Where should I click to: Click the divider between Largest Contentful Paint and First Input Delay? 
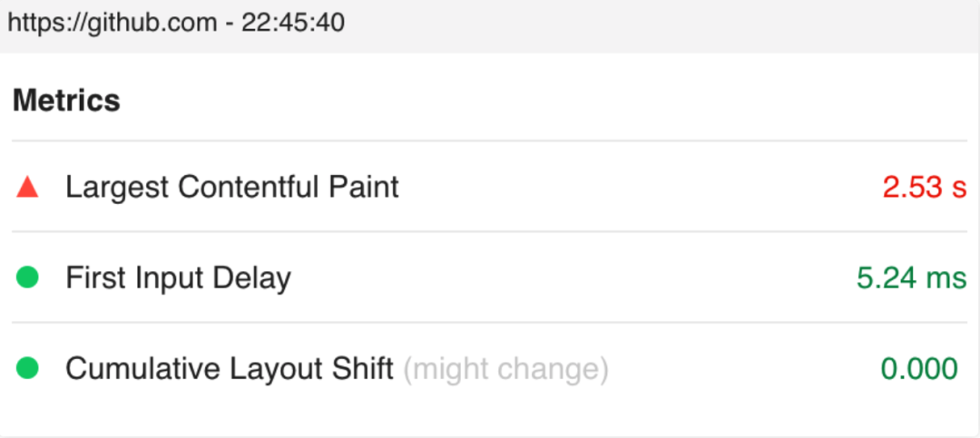(x=490, y=232)
